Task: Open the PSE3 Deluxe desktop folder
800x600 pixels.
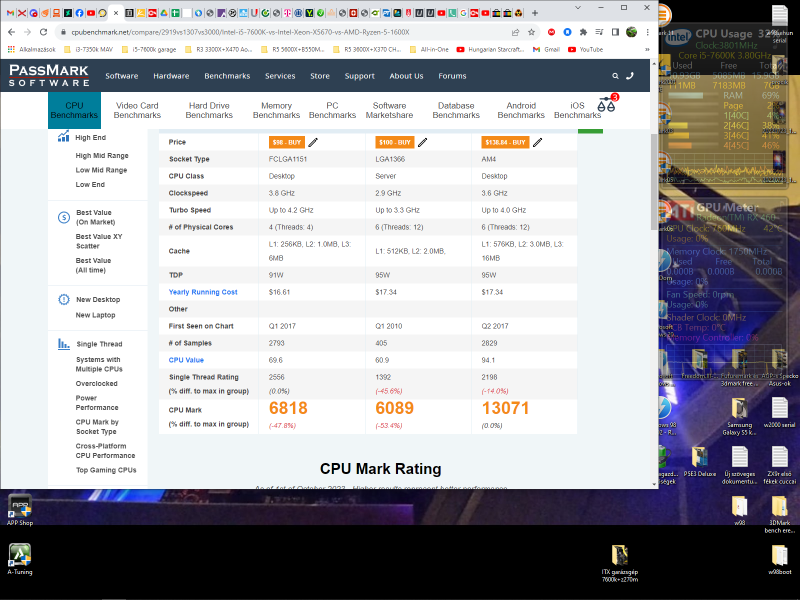Action: [699, 462]
